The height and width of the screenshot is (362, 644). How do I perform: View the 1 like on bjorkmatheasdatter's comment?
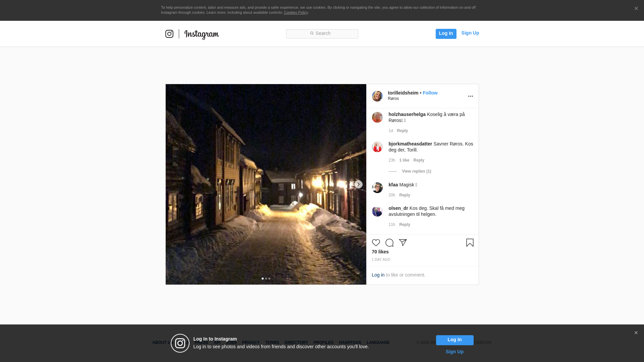tap(404, 160)
